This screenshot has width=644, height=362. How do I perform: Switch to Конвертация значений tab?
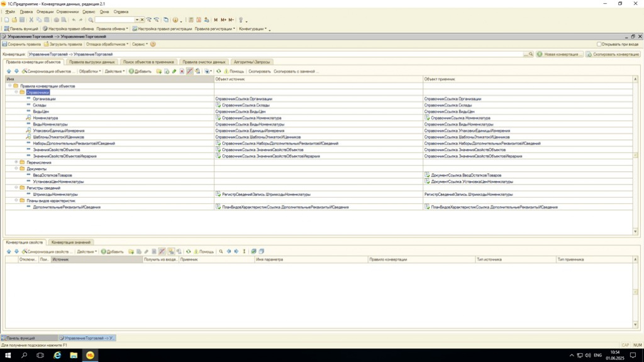click(70, 242)
